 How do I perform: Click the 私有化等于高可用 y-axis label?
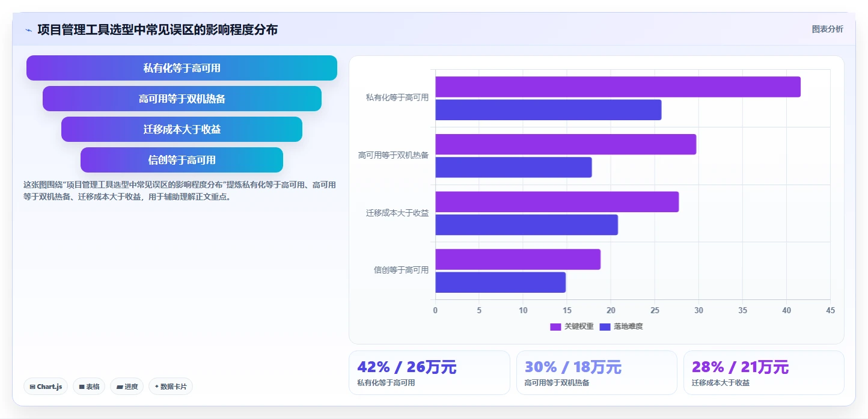pyautogui.click(x=397, y=97)
